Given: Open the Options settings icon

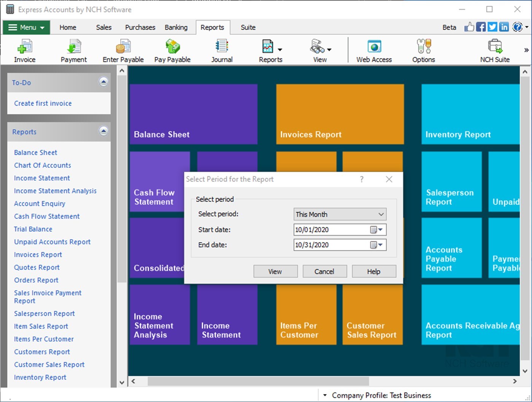Looking at the screenshot, I should [423, 50].
